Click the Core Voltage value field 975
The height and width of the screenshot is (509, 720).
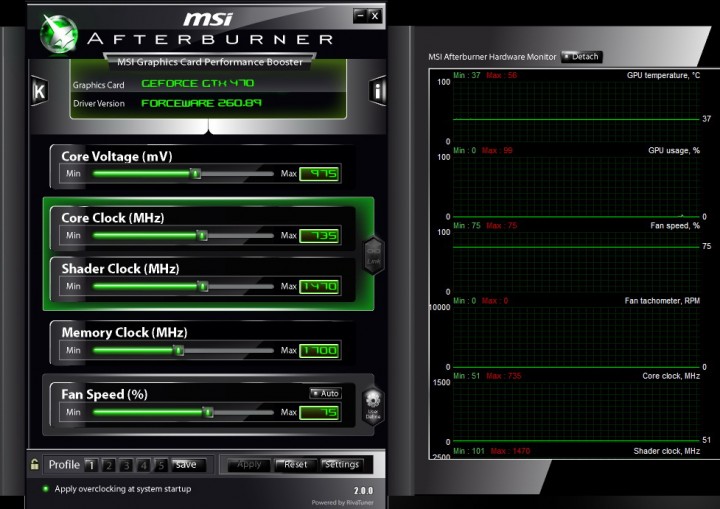pyautogui.click(x=320, y=174)
